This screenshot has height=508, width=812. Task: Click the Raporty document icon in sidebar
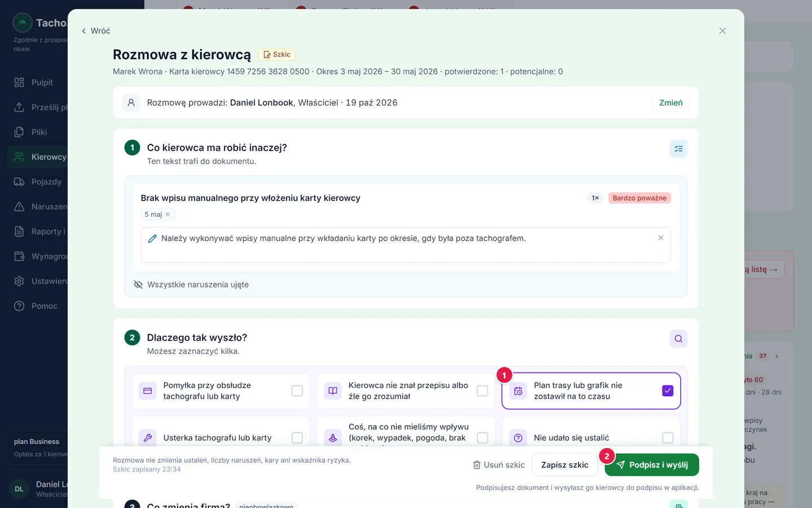[19, 231]
